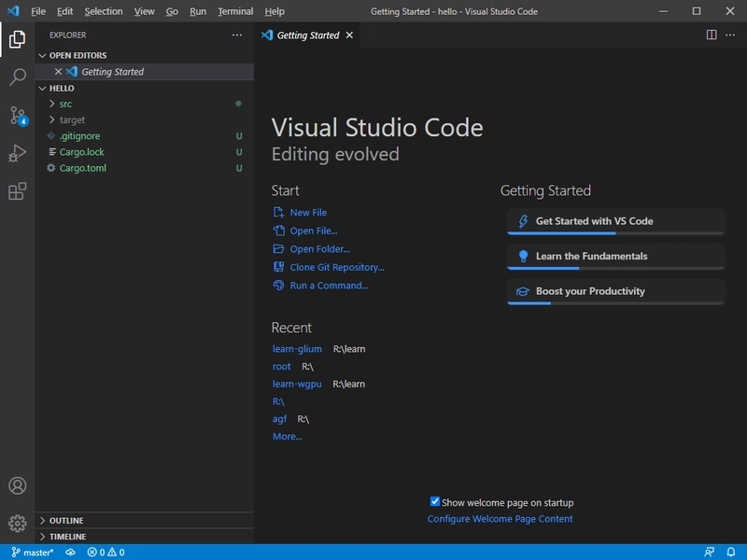Open the Go menu
Screen dimensions: 747x560
tap(172, 11)
